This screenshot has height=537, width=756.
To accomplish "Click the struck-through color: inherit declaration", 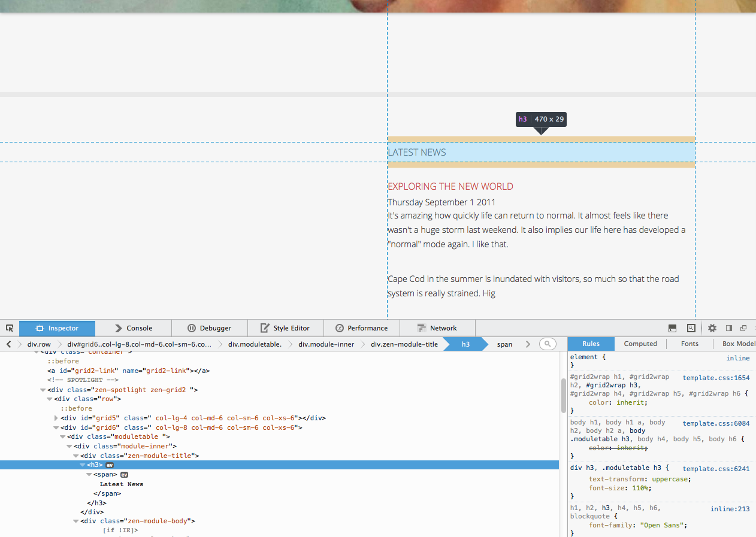I will (x=618, y=448).
